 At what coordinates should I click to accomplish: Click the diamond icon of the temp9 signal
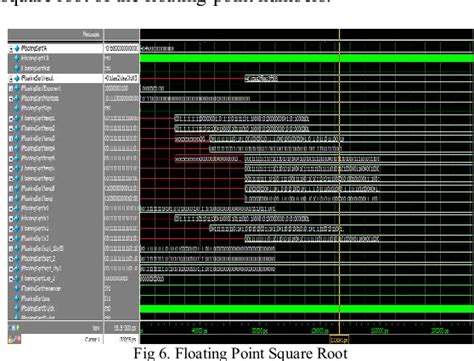tap(17, 199)
